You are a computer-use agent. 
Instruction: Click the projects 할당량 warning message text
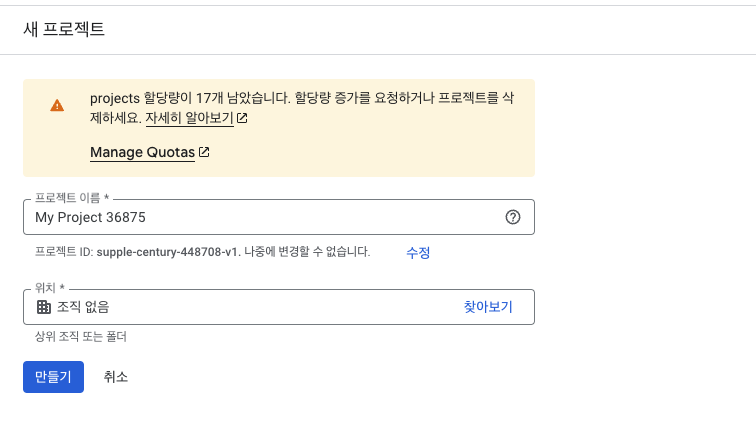[x=300, y=99]
